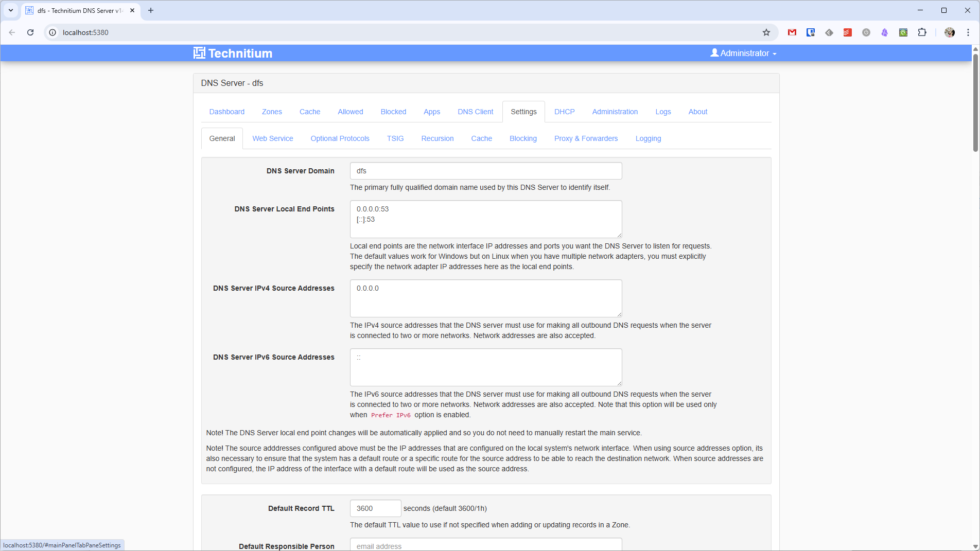Expand the Administrator user dropdown
The image size is (980, 551).
[743, 53]
